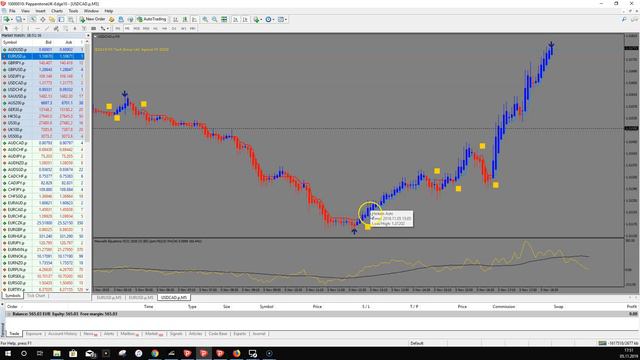Toggle the Market Watch panel icon
This screenshot has width=640, height=360.
(x=33, y=19)
